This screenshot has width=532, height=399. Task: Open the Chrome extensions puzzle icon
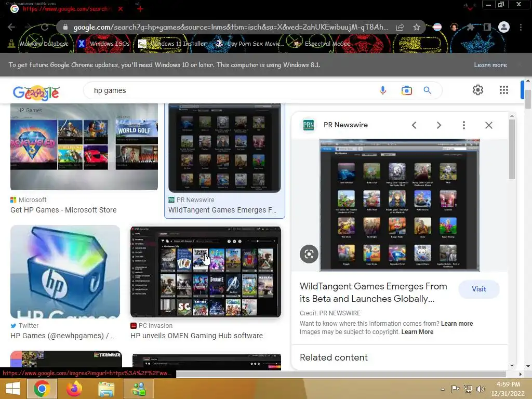click(471, 27)
